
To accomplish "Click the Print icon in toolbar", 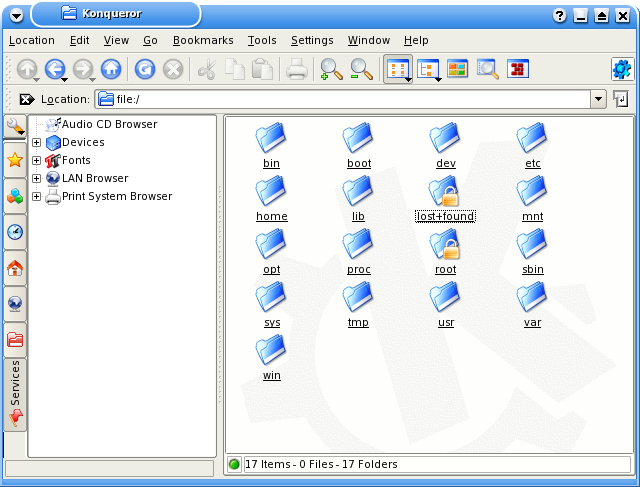I will 297,69.
